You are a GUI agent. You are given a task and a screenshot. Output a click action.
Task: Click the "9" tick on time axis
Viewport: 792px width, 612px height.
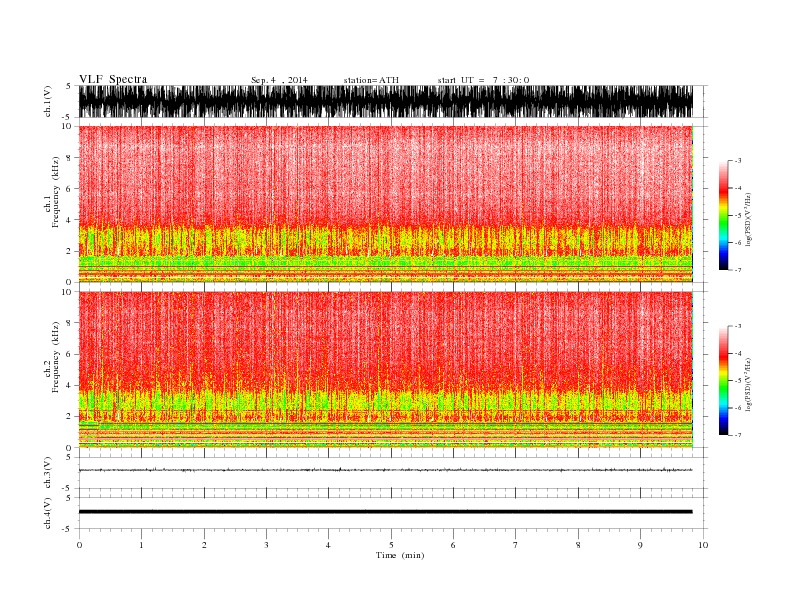[x=640, y=545]
